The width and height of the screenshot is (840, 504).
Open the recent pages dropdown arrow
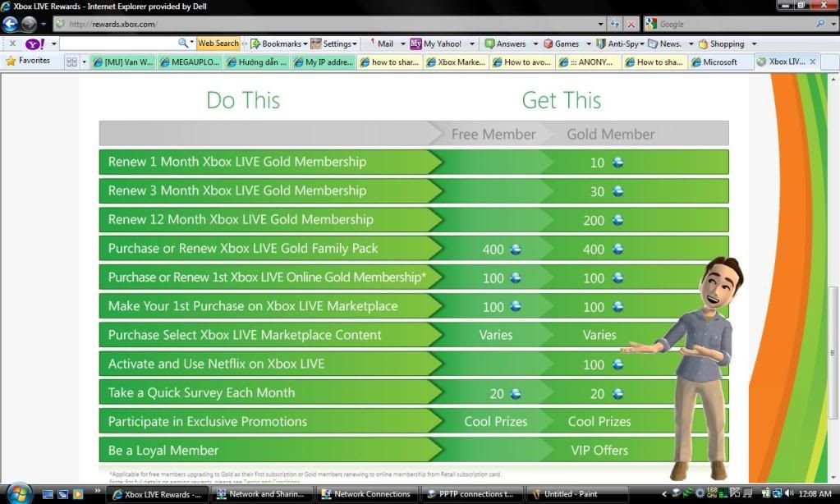coord(44,24)
